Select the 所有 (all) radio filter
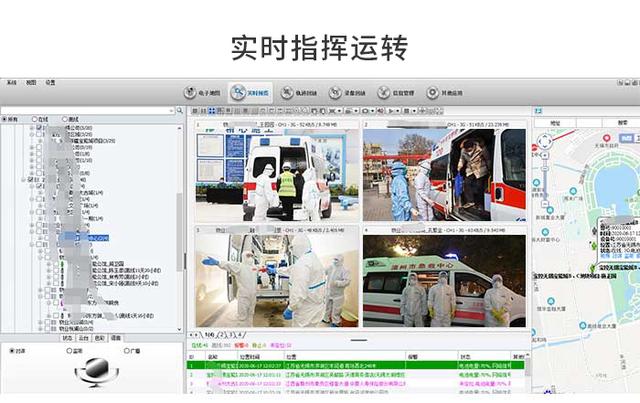640x403 pixels. pos(5,119)
